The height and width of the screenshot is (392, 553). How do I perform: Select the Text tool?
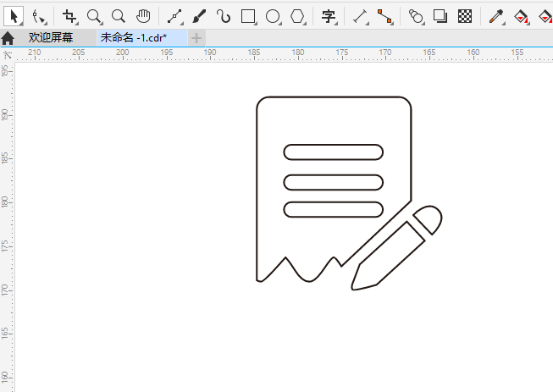tap(329, 17)
